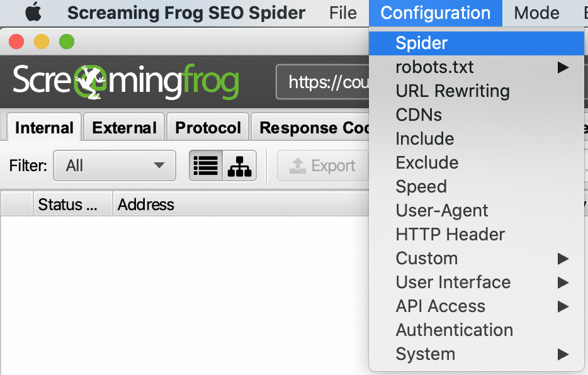Open the File menu

[x=342, y=13]
